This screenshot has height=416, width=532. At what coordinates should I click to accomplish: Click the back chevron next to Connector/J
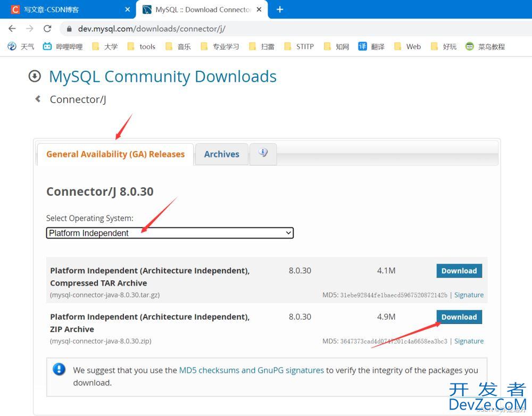pyautogui.click(x=38, y=99)
